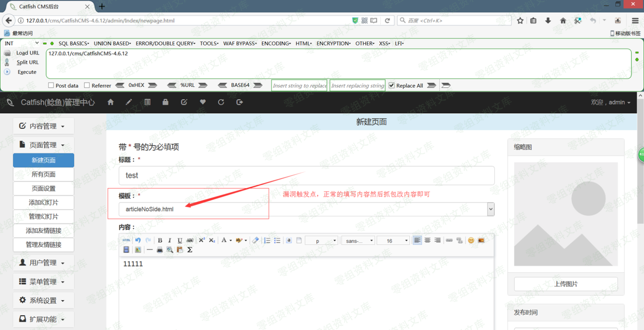
Task: Click the logout icon in admin navbar
Action: coord(240,102)
